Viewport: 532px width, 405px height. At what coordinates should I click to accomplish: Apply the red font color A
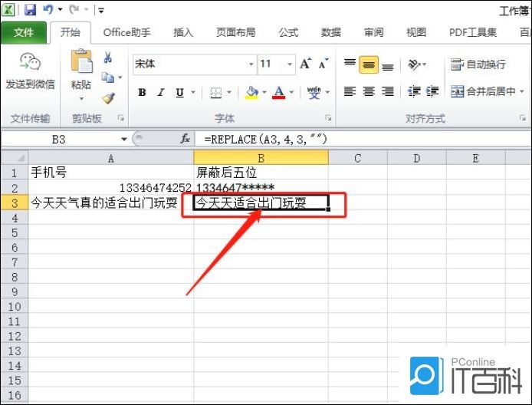pos(279,92)
